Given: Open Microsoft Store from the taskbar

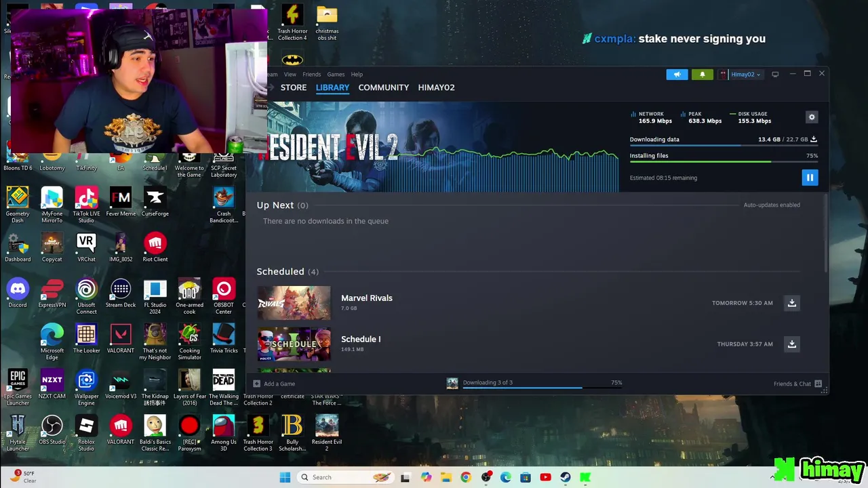Looking at the screenshot, I should tap(526, 477).
